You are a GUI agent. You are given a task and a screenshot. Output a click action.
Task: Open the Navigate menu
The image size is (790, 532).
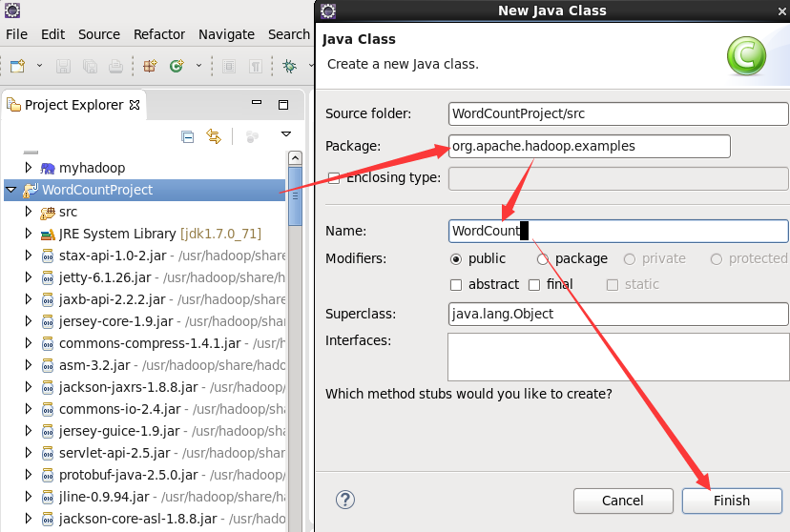[226, 34]
